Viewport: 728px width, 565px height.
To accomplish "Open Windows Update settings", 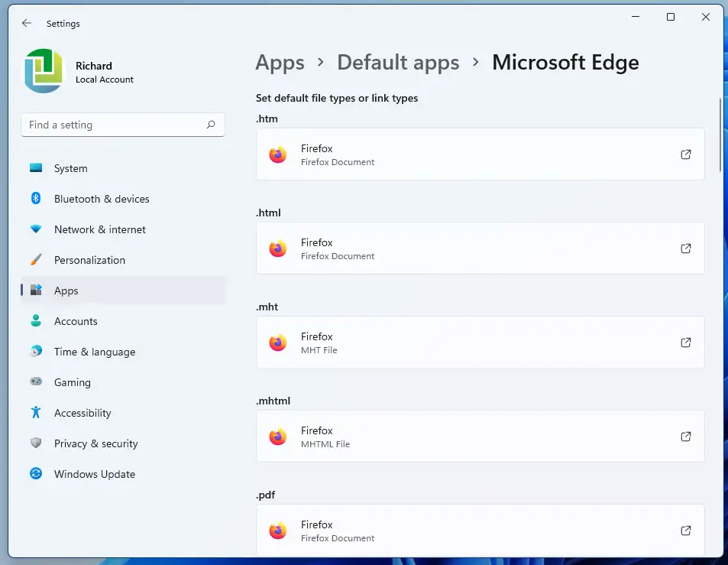I will (x=123, y=474).
